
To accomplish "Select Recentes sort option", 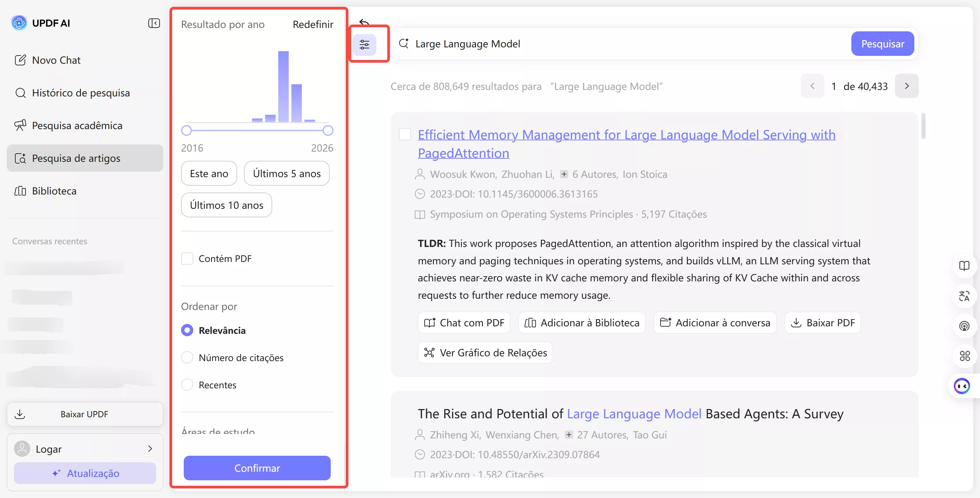I will tap(187, 385).
